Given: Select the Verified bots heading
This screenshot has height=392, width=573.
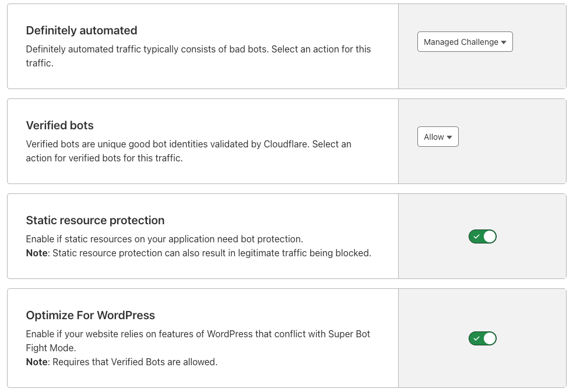Looking at the screenshot, I should 59,125.
